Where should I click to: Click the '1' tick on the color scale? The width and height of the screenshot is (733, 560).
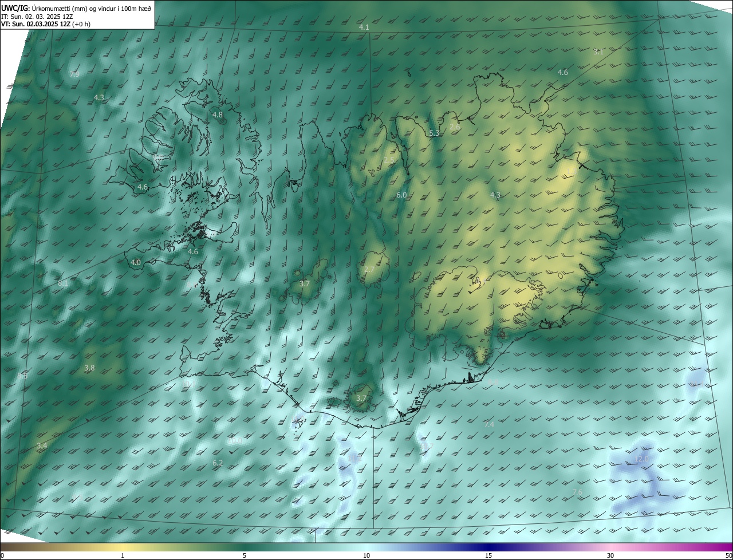point(123,555)
